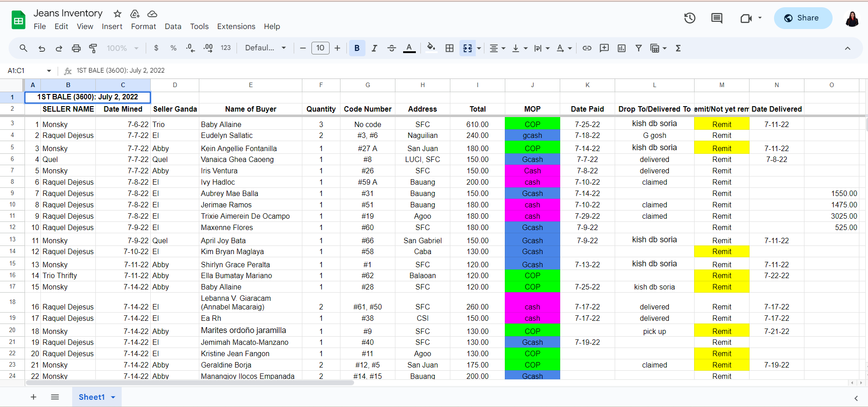Open text rotation dropdown

[564, 48]
